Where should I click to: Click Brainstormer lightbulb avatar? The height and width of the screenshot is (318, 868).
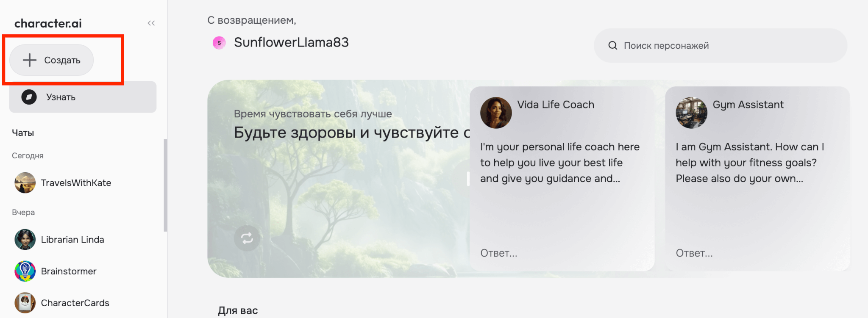point(25,271)
